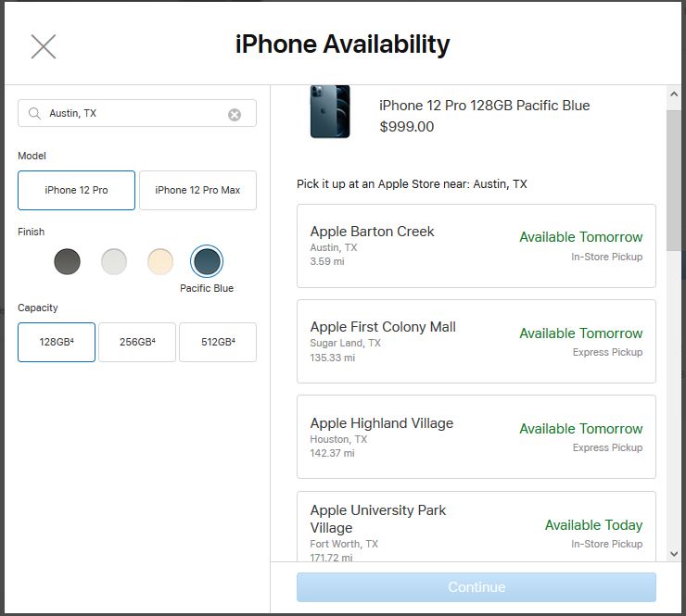Choose the Silver finish swatch

114,261
